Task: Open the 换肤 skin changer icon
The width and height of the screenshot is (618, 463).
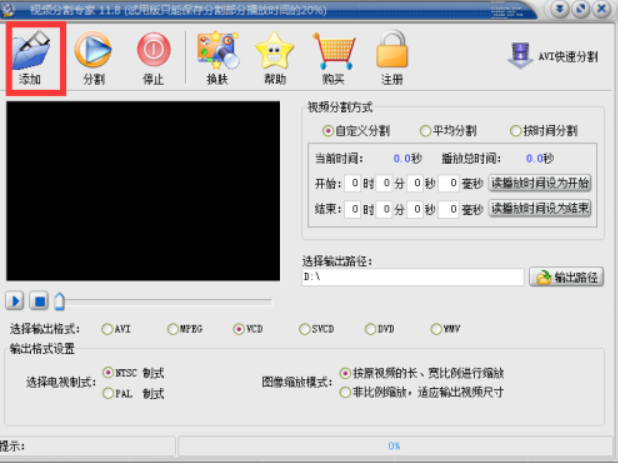Action: pyautogui.click(x=218, y=50)
